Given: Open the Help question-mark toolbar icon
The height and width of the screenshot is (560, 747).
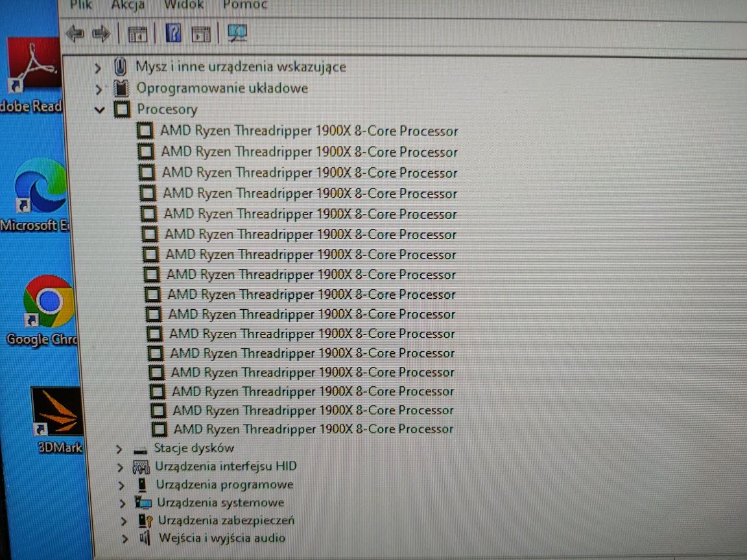Looking at the screenshot, I should [x=173, y=33].
